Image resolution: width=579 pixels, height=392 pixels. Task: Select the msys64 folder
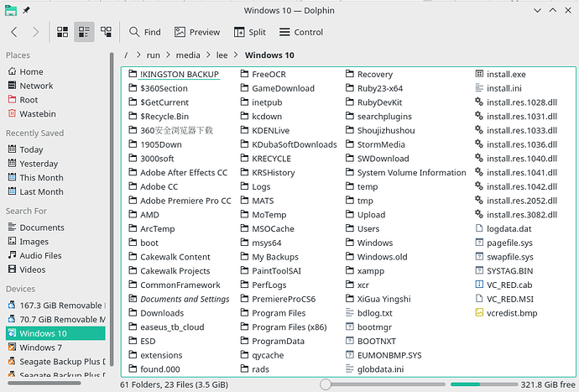click(261, 243)
